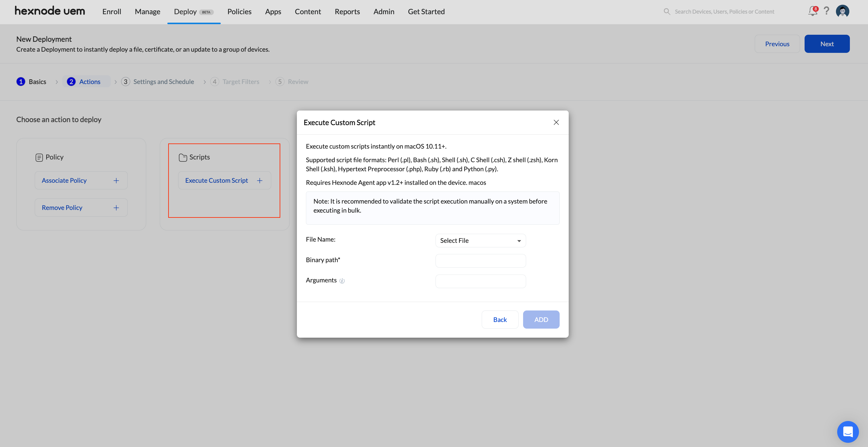Image resolution: width=868 pixels, height=447 pixels.
Task: Click the Back button in dialog
Action: (x=500, y=320)
